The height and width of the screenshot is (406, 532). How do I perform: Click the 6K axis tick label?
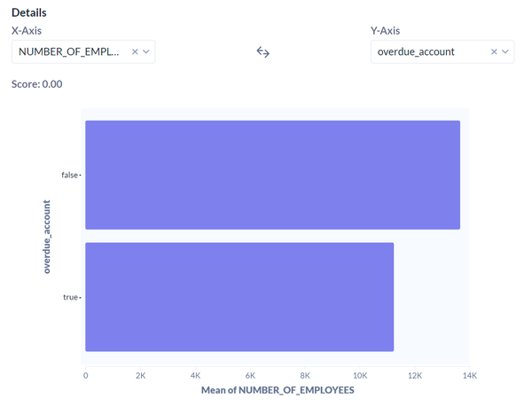pos(250,376)
